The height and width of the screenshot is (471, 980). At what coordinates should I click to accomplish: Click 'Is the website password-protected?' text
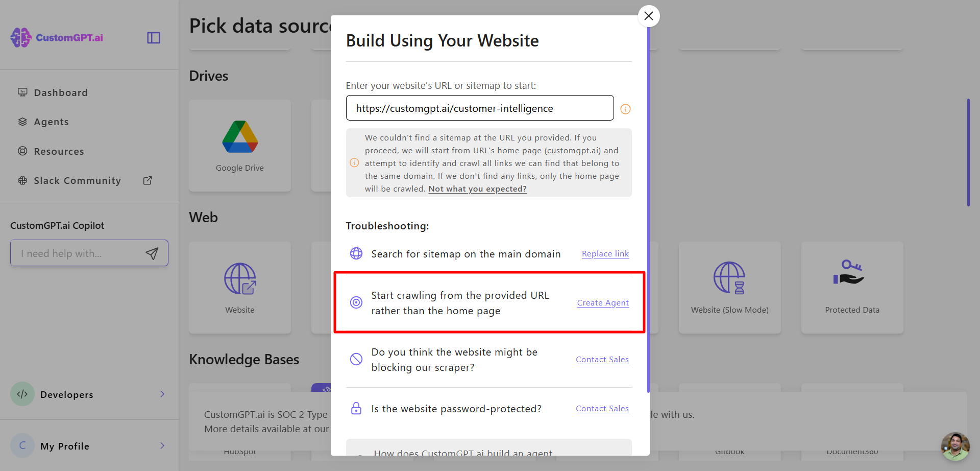click(x=456, y=409)
